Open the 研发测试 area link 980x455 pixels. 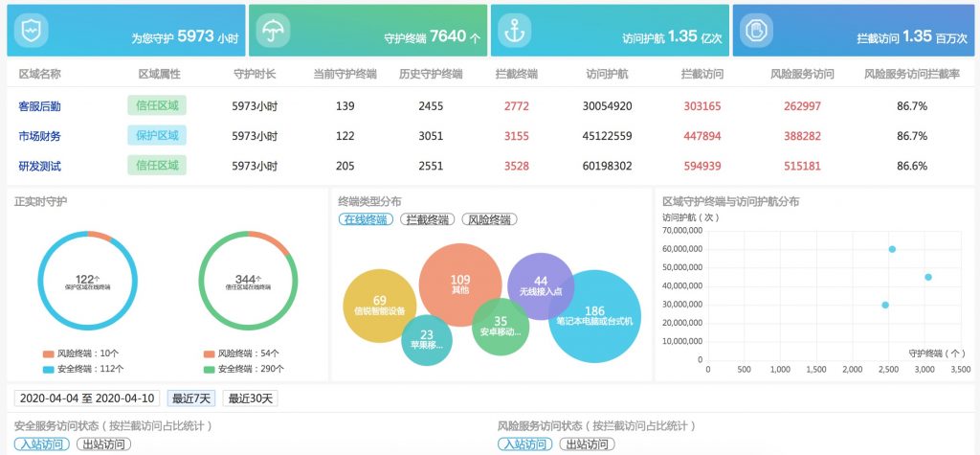pos(40,166)
